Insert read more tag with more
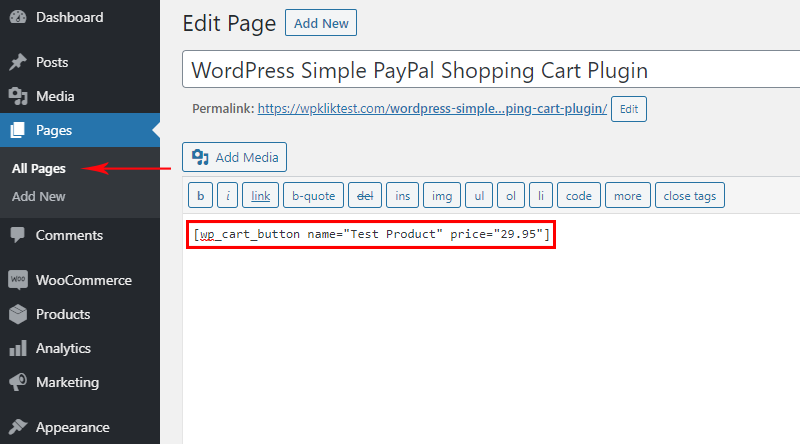800x444 pixels. point(628,195)
